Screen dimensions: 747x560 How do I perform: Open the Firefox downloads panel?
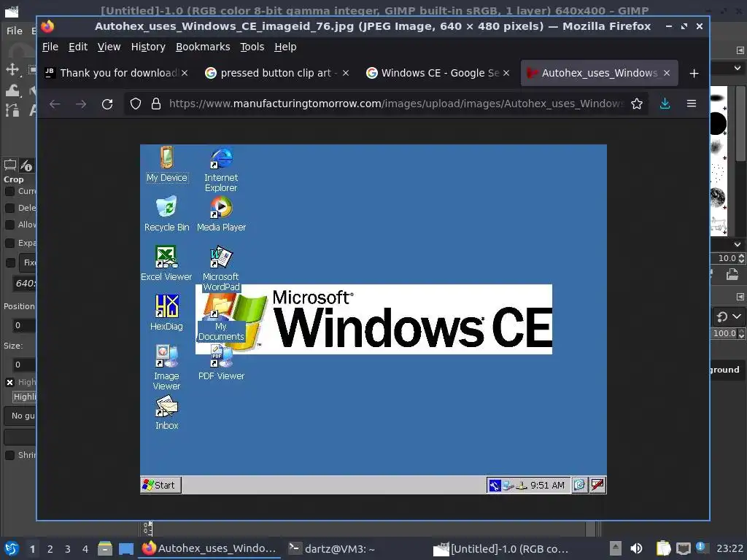[x=665, y=104]
